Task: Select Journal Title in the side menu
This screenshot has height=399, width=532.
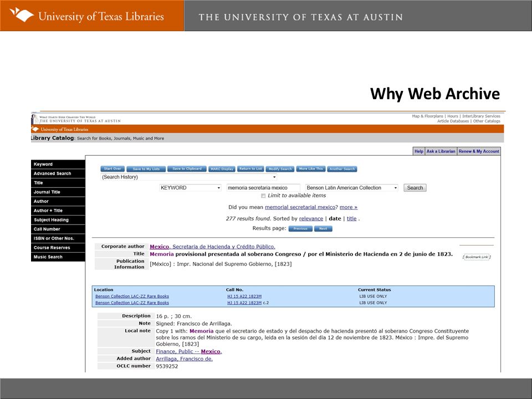Action: [x=58, y=192]
